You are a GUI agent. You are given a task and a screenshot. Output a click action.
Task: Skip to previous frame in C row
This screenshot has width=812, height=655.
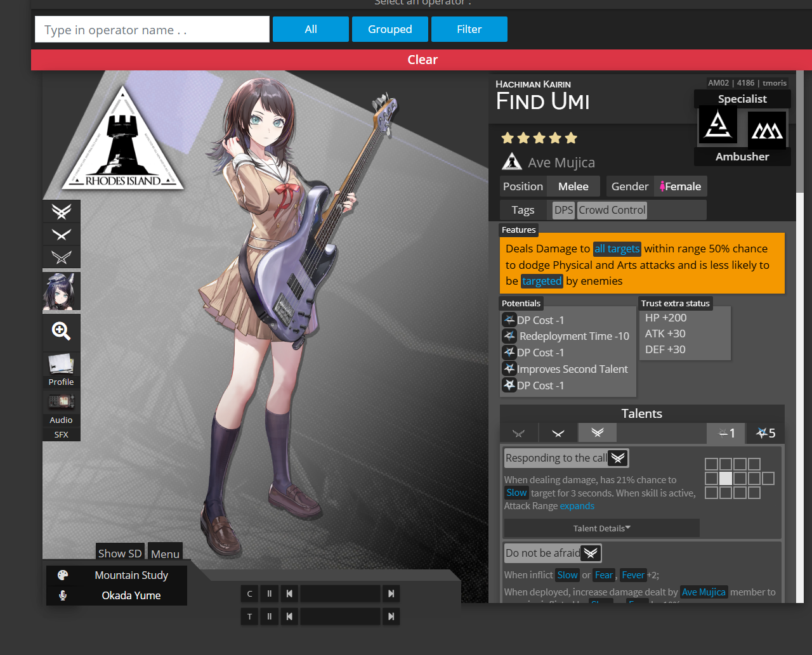(289, 593)
